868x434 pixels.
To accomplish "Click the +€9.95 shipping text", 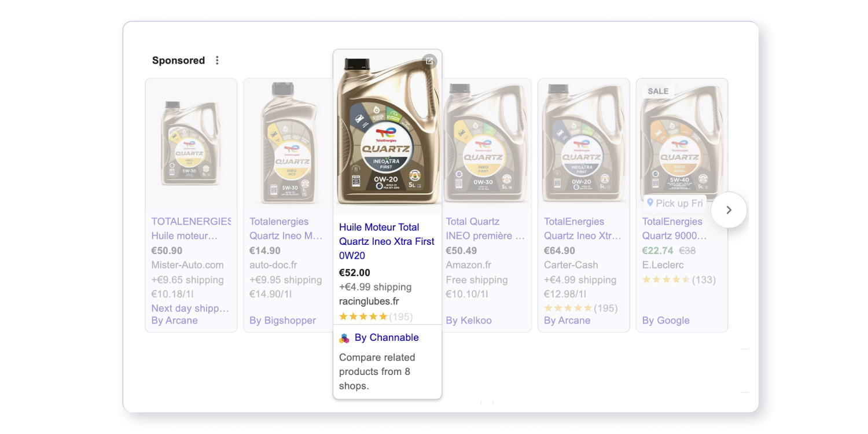I will pos(286,280).
